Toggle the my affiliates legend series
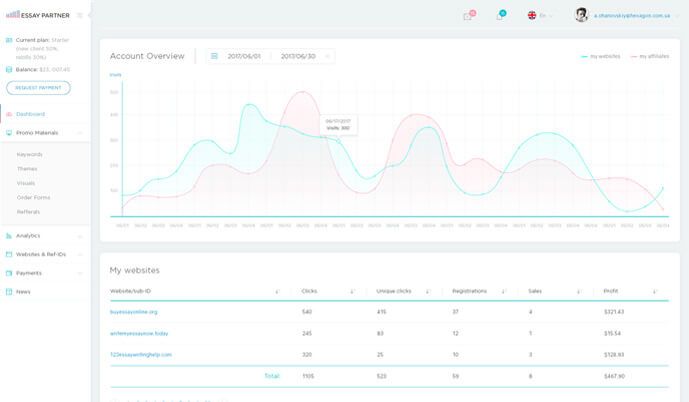Screen dimensions: 689x402 coord(649,56)
